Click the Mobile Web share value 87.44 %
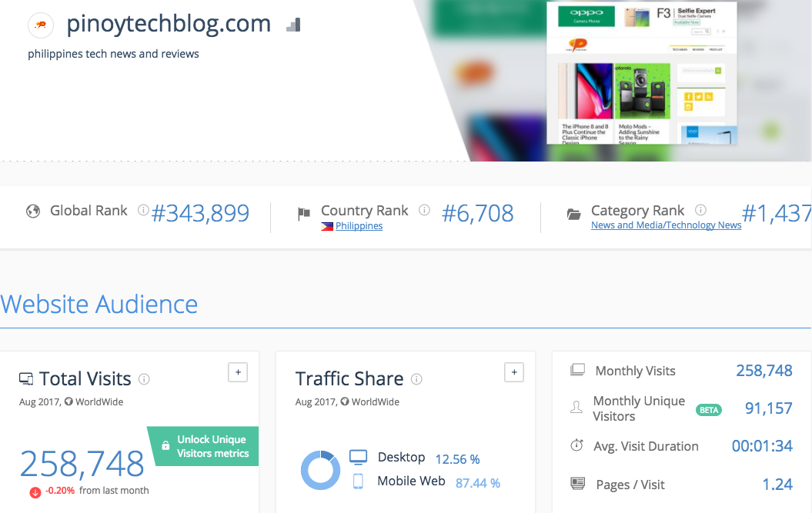Viewport: 812px width, 513px height. pos(478,484)
